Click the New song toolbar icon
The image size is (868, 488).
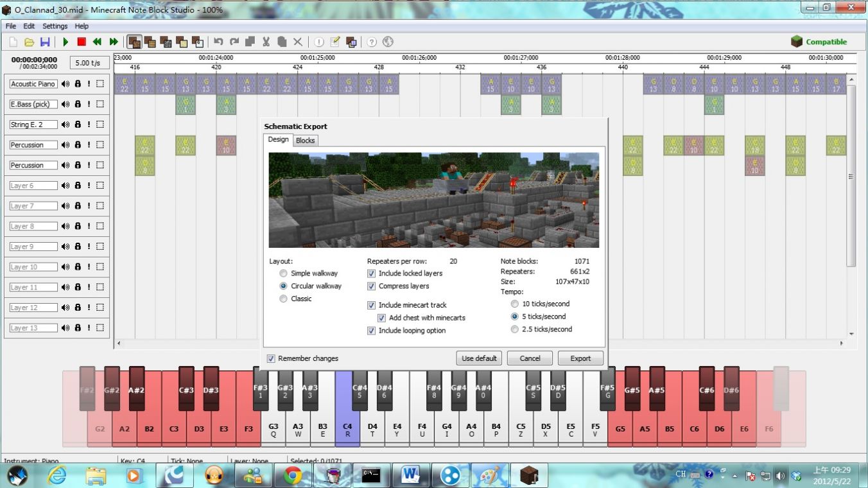pos(13,42)
